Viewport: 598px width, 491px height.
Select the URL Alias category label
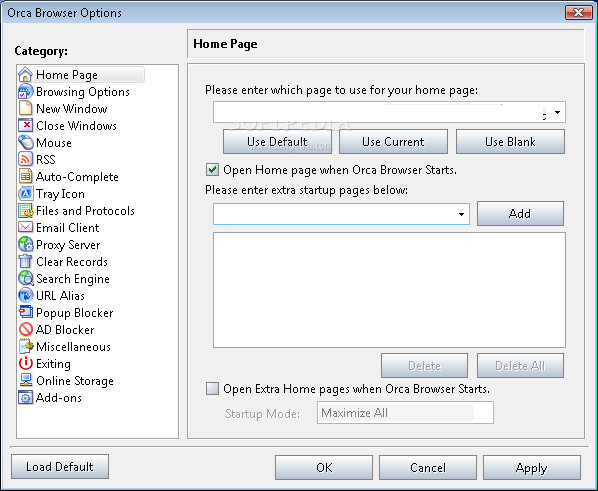point(60,296)
